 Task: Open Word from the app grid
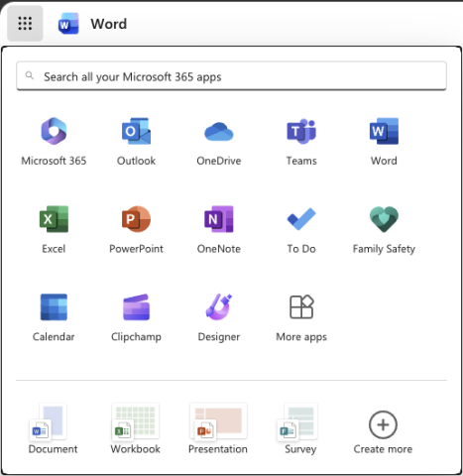point(384,142)
